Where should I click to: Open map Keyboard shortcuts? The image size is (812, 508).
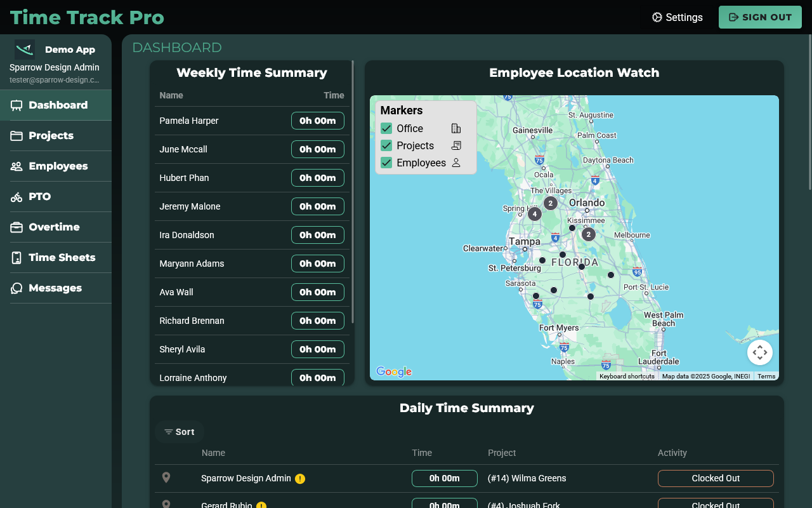[627, 377]
